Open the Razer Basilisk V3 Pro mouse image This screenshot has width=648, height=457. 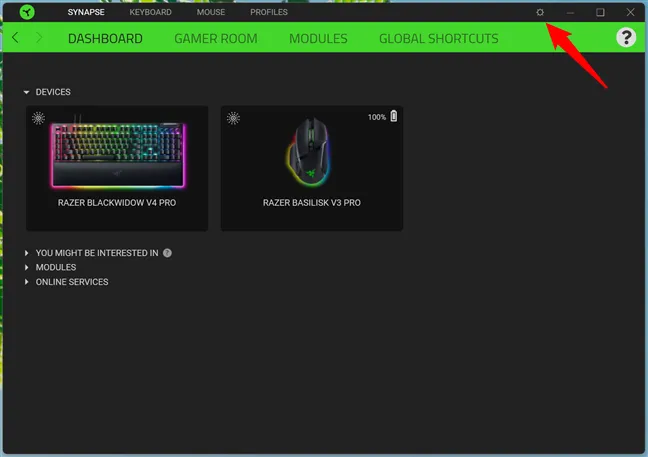point(309,152)
